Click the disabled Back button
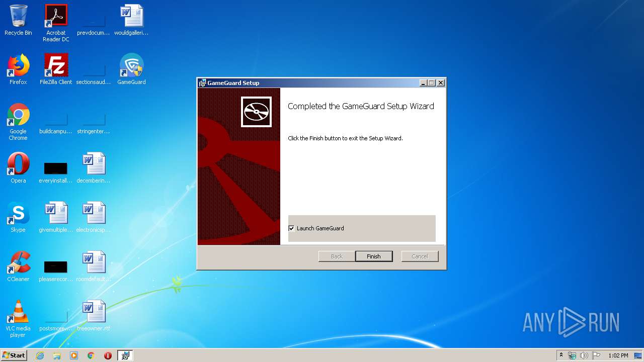 [x=337, y=256]
